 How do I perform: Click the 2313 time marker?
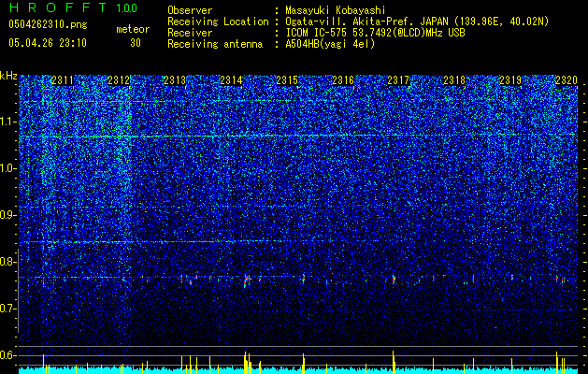175,80
